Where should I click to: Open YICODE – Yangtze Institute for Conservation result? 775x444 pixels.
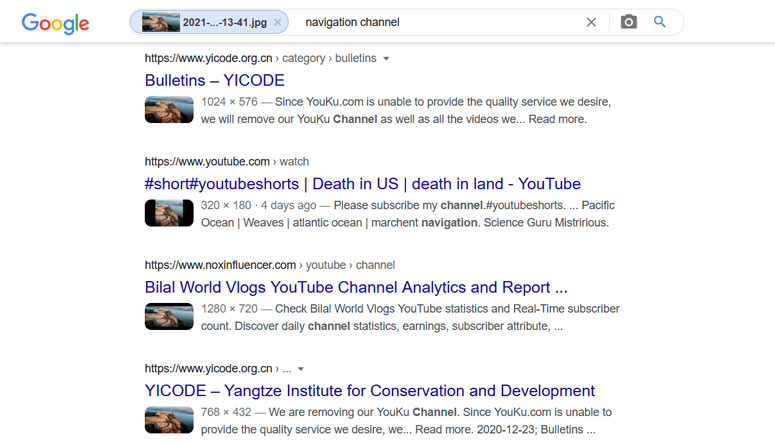(x=370, y=391)
